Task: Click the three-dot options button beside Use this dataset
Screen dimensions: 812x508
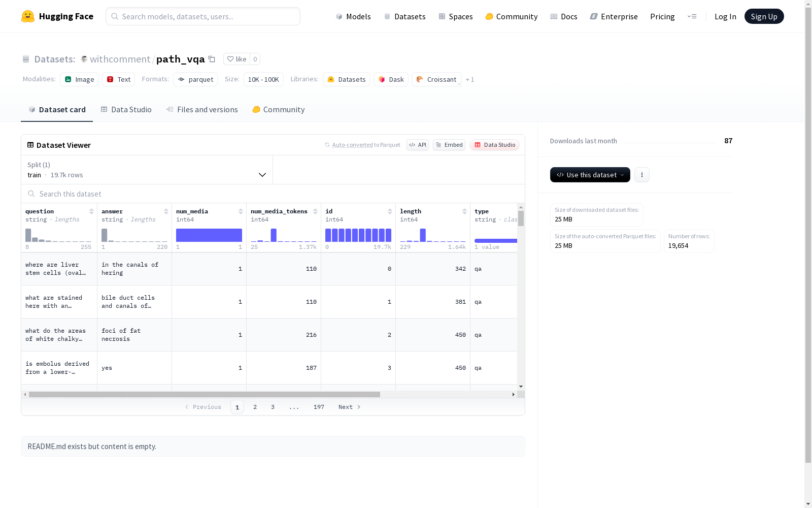Action: 642,175
